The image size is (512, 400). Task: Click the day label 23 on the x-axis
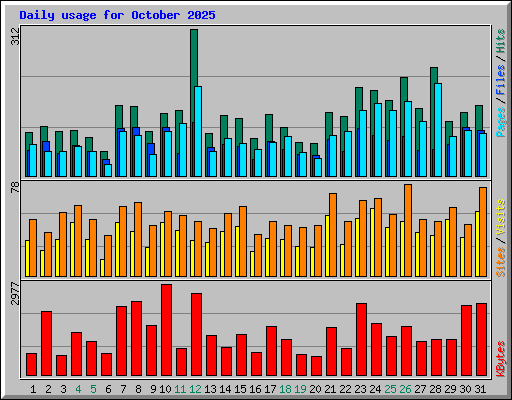pos(360,389)
